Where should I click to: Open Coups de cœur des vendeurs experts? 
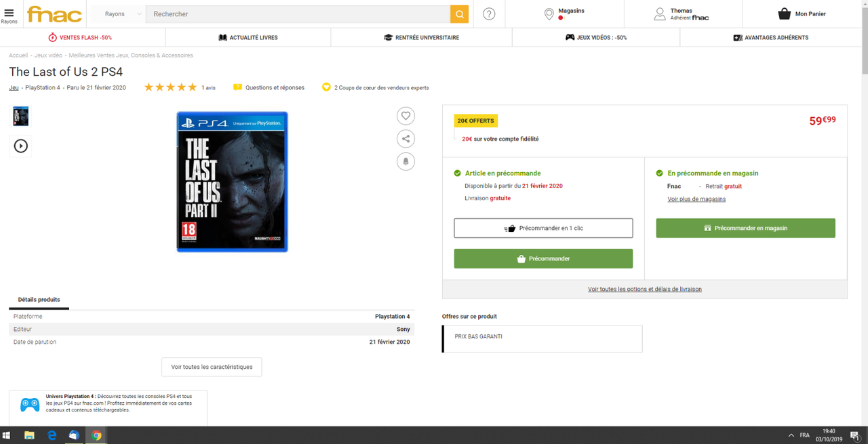[x=375, y=87]
